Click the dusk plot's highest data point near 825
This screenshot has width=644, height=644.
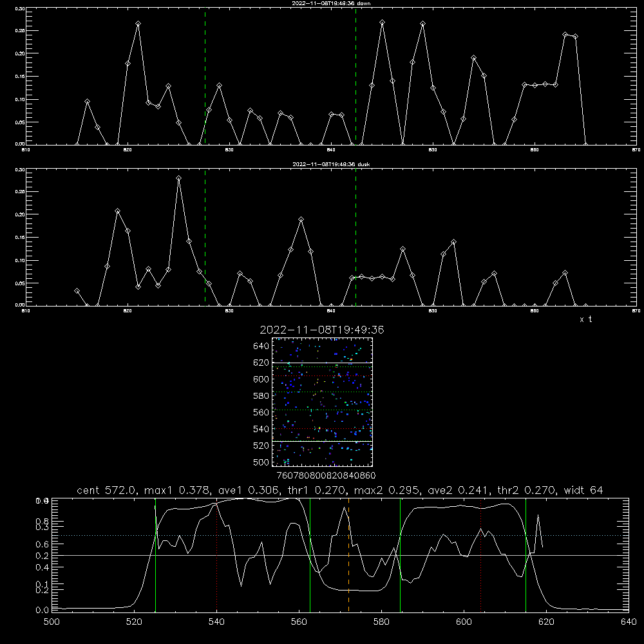point(178,178)
